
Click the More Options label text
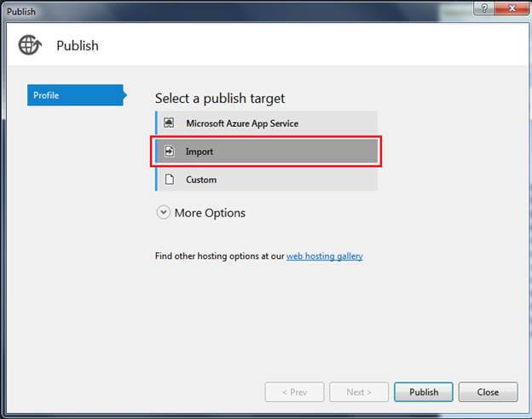pyautogui.click(x=210, y=213)
